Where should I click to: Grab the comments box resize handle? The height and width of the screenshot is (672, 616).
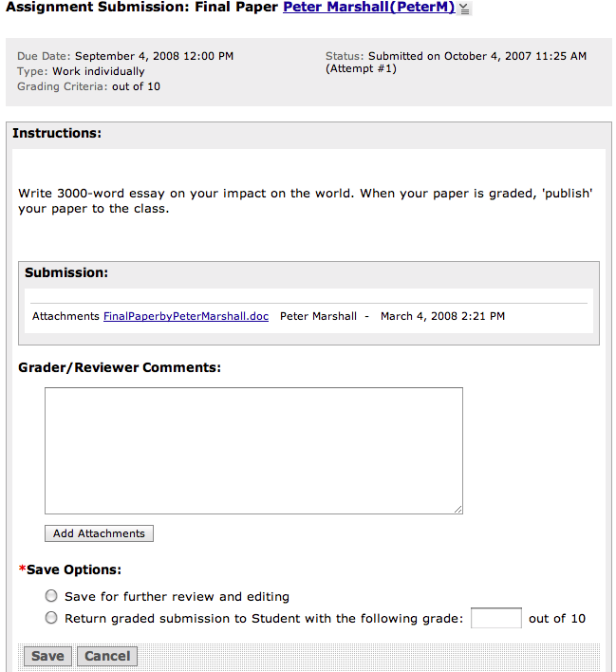(457, 509)
